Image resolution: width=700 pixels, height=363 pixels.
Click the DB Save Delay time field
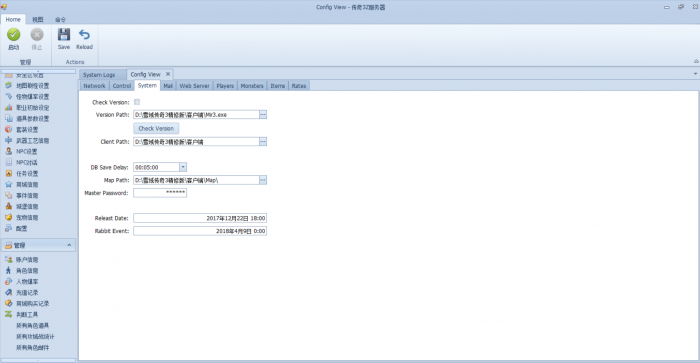pos(156,167)
